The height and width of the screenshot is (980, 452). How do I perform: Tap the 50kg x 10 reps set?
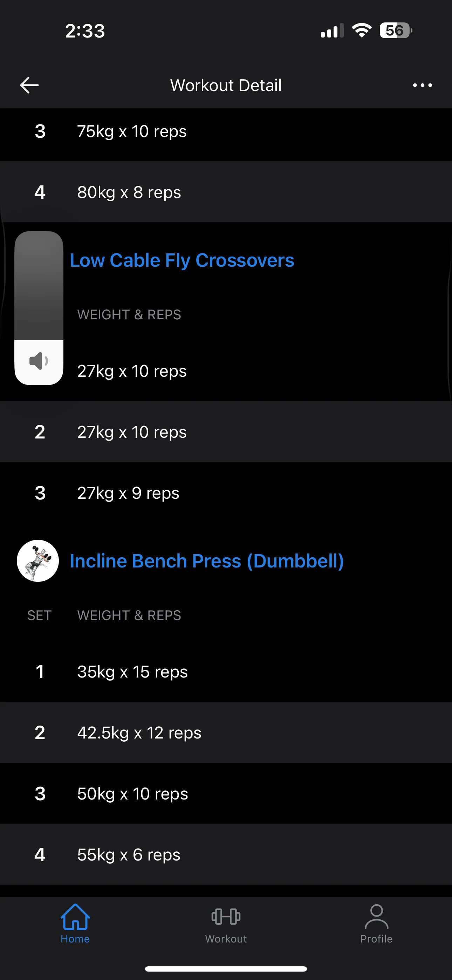(226, 794)
